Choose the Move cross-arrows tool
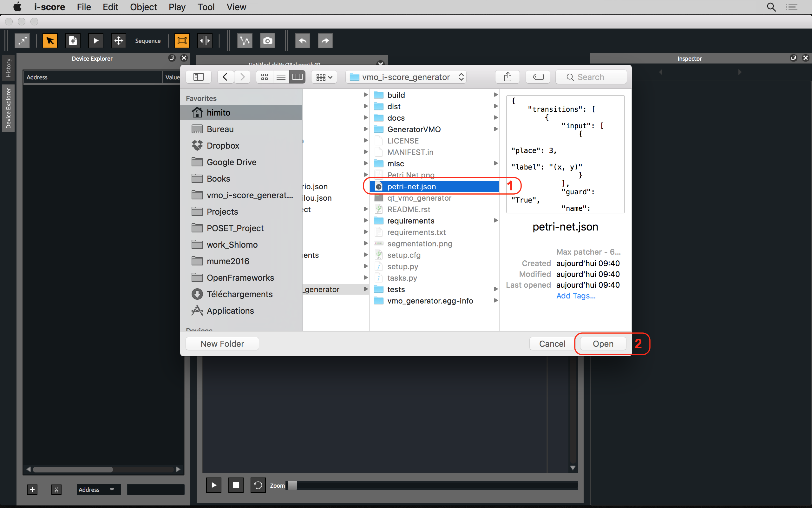This screenshot has height=508, width=812. click(118, 41)
